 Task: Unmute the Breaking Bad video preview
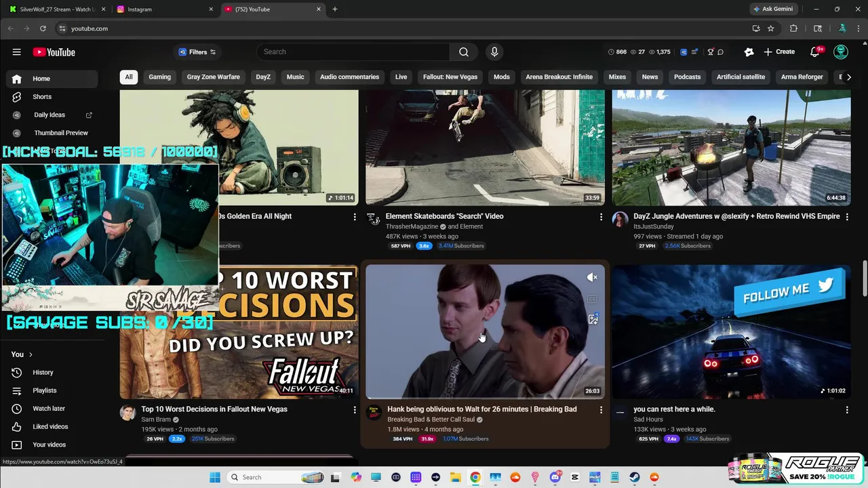(x=593, y=277)
